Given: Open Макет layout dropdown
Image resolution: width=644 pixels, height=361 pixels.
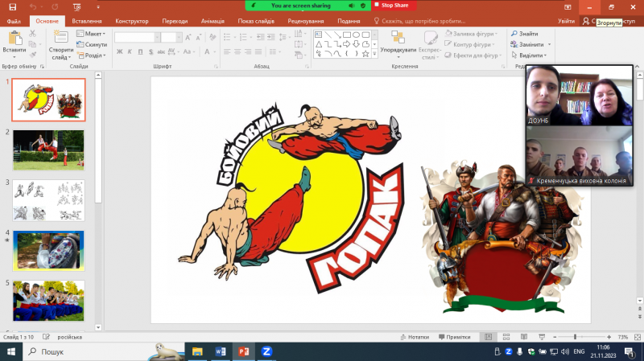Looking at the screenshot, I should point(92,34).
